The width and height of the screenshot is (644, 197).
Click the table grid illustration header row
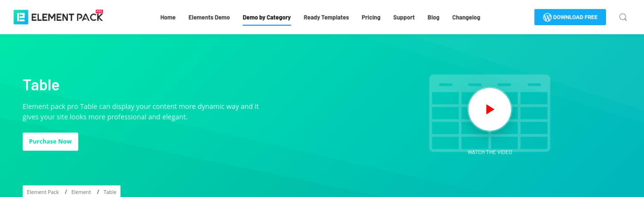[x=489, y=84]
